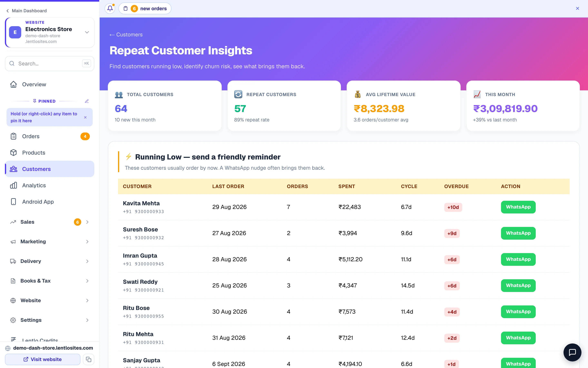588x368 pixels.
Task: Open the chat support bubble
Action: (572, 352)
